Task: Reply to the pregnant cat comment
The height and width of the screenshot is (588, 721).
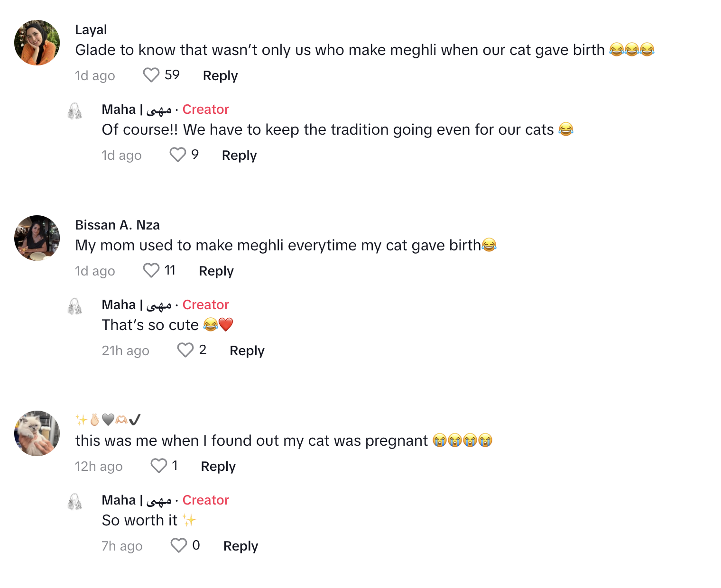Action: 218,467
